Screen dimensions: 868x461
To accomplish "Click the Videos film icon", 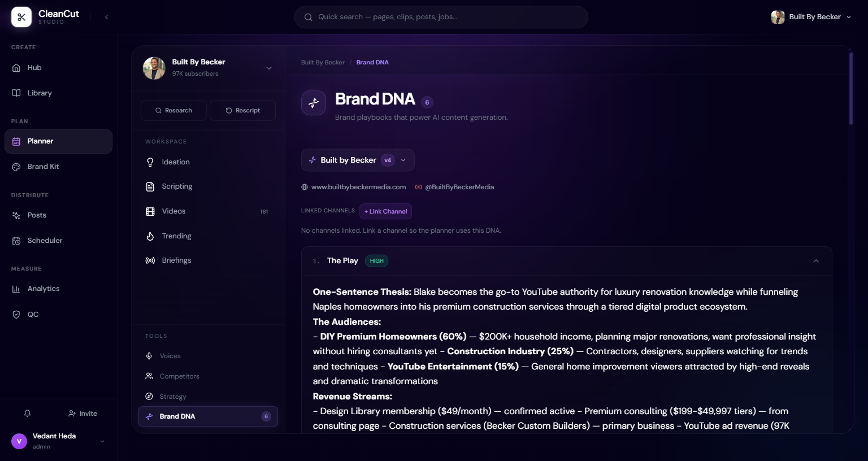I will point(150,212).
